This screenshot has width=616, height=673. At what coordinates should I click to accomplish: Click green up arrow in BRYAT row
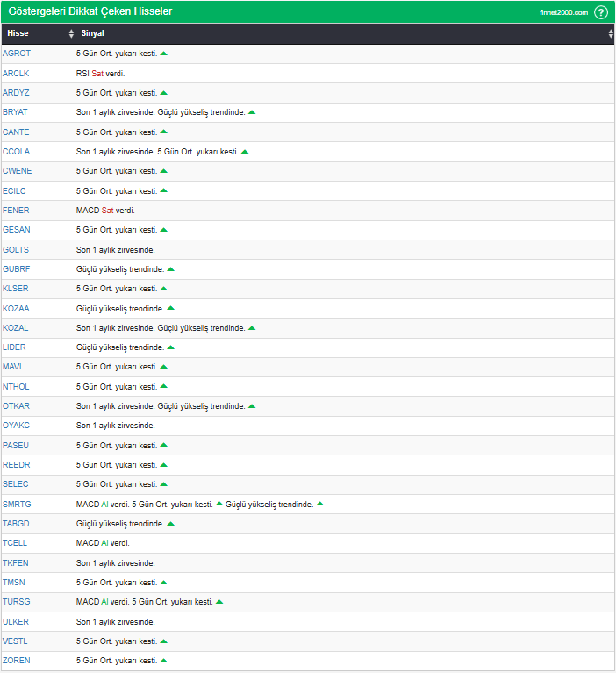(252, 112)
